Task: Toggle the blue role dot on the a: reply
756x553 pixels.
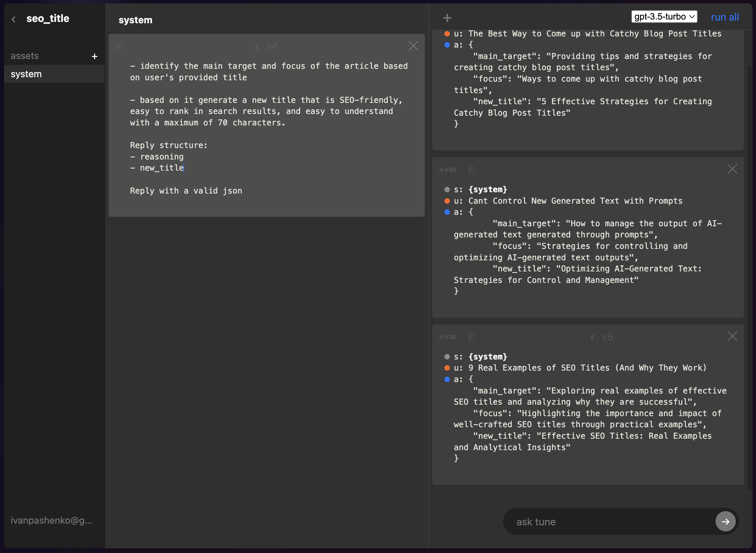Action: pos(446,212)
